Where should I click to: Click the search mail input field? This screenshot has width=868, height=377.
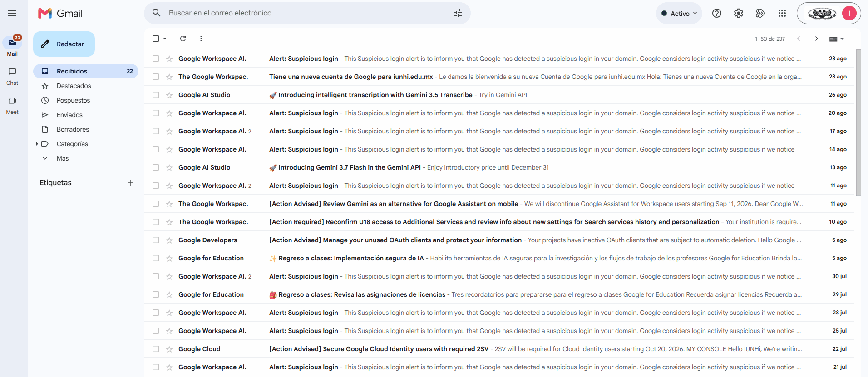pyautogui.click(x=307, y=13)
